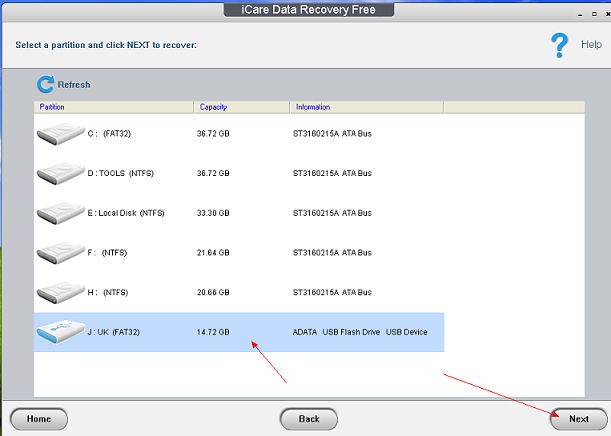Open the Help text link
The height and width of the screenshot is (436, 611).
(591, 45)
